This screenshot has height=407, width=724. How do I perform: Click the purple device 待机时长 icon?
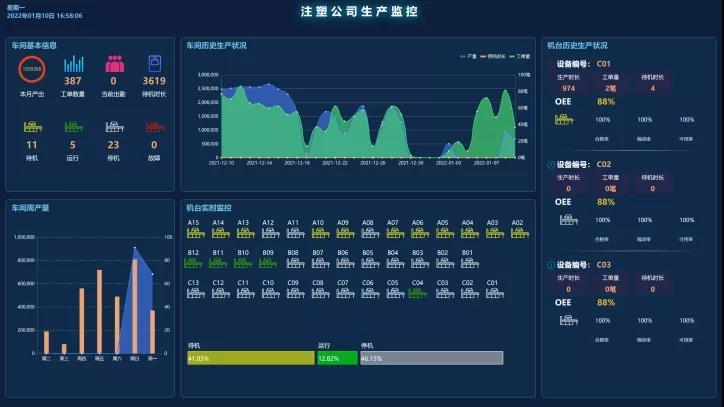click(155, 63)
